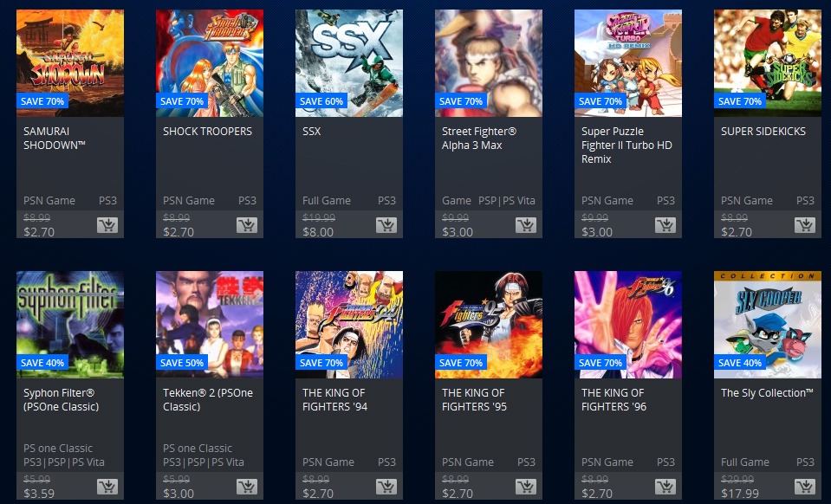Click the Sly Cooper Collection cover image
This screenshot has height=504, width=831.
[768, 325]
